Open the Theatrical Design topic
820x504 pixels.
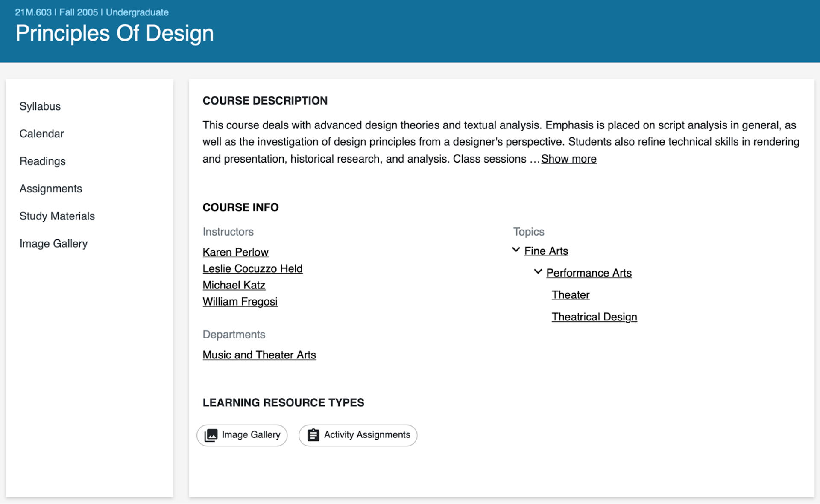pyautogui.click(x=594, y=317)
